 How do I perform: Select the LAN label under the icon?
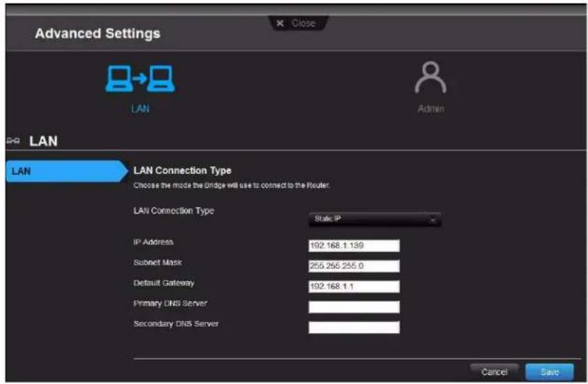click(140, 109)
